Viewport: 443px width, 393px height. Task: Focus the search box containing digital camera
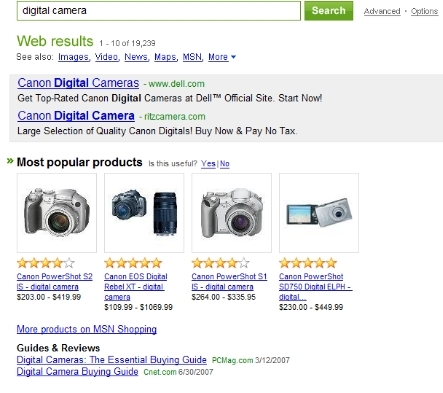click(x=159, y=11)
